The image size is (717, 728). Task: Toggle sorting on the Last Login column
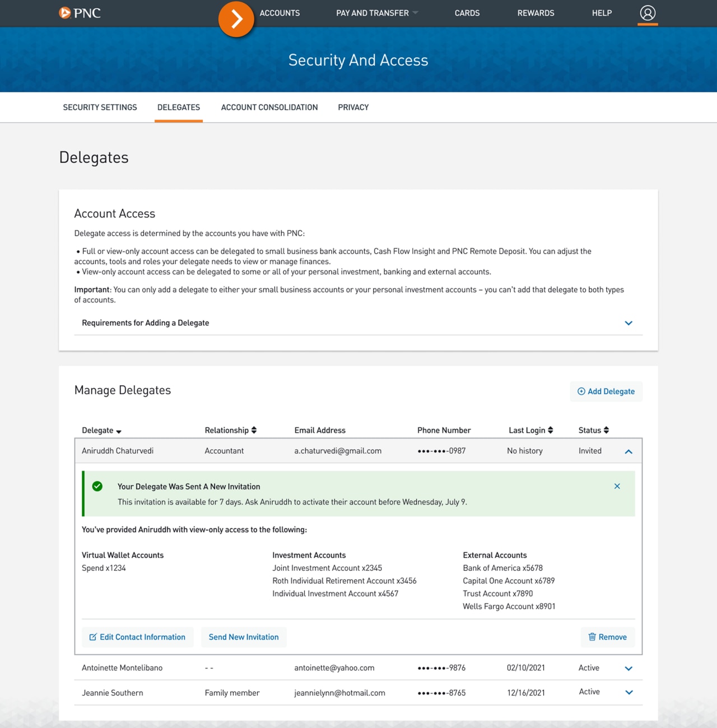point(551,430)
